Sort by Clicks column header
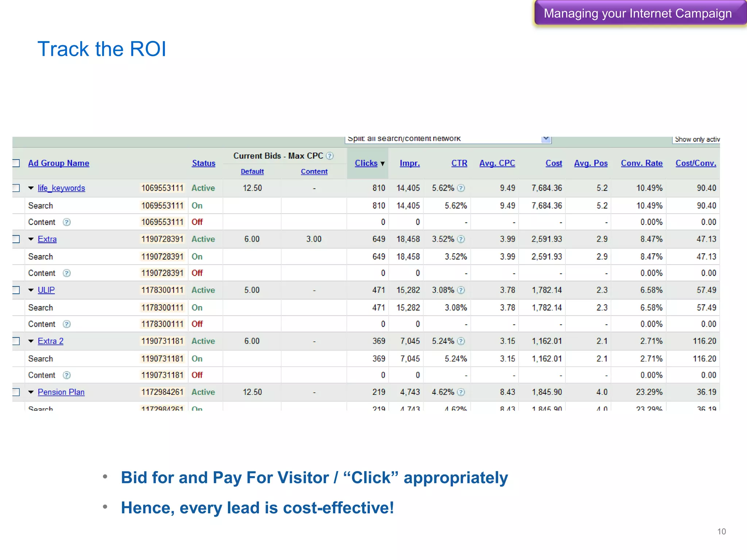This screenshot has height=560, width=747. pyautogui.click(x=366, y=163)
